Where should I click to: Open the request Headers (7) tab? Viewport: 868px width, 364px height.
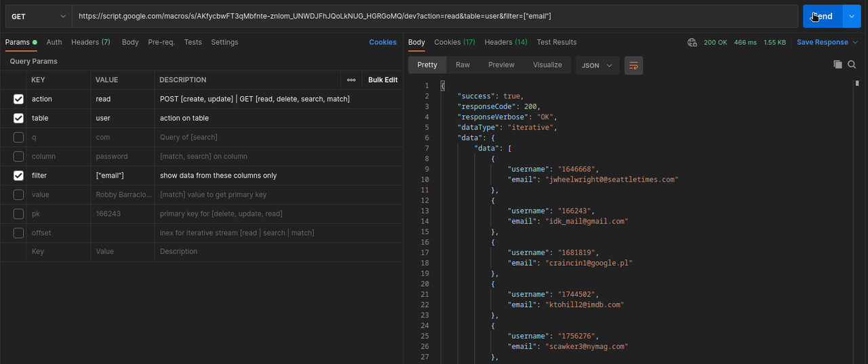point(91,42)
